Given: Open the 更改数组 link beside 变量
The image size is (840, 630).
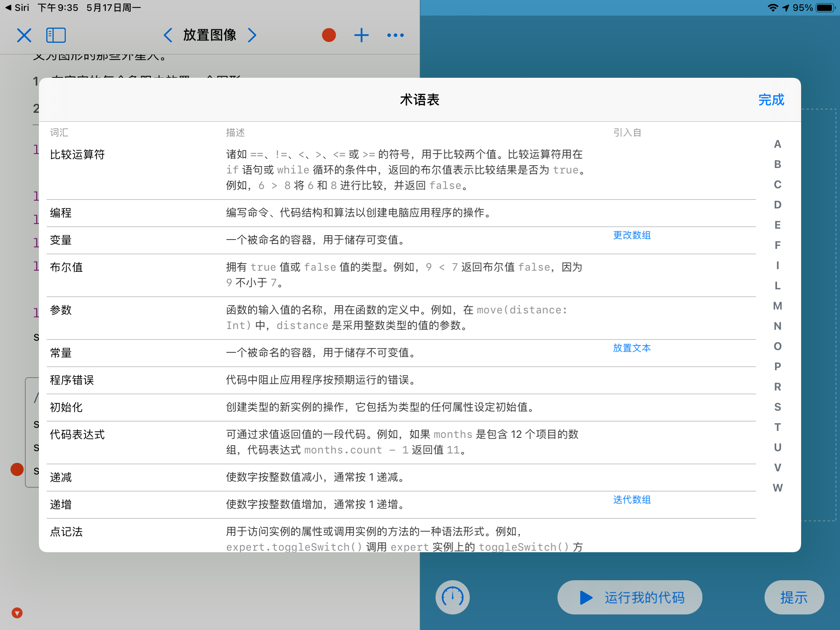Looking at the screenshot, I should (632, 235).
